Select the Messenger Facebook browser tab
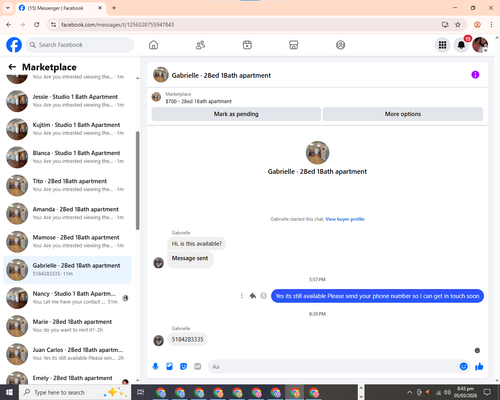 click(60, 8)
